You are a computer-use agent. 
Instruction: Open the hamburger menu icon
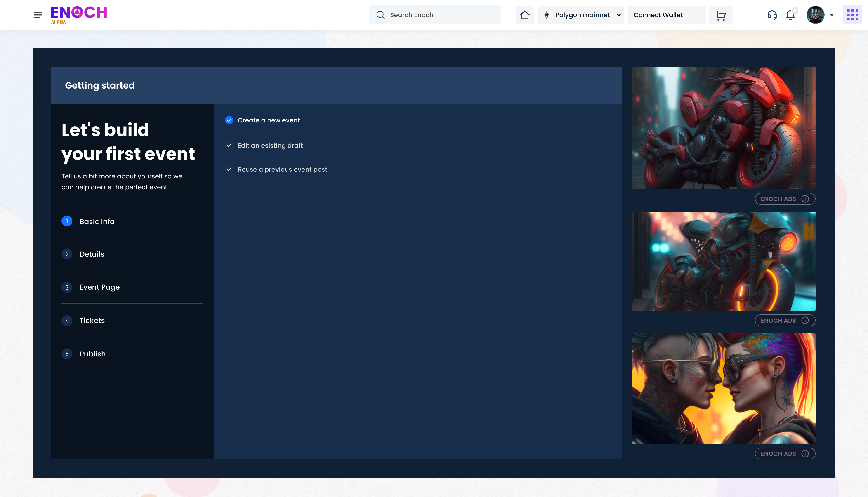point(38,15)
